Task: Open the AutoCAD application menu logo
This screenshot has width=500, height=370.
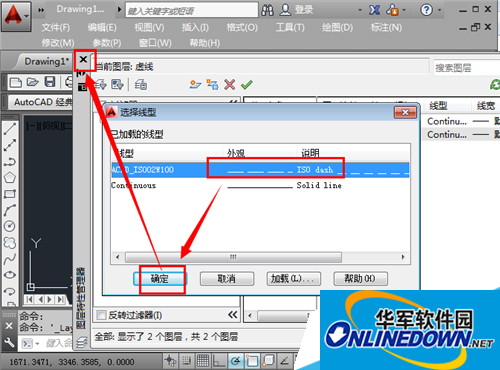Action: point(16,16)
